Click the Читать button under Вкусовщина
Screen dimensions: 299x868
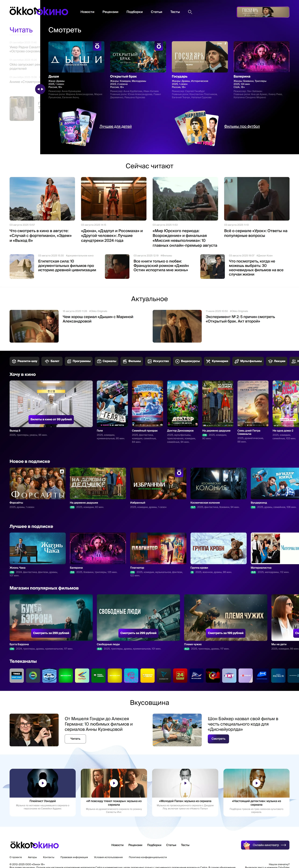click(75, 739)
